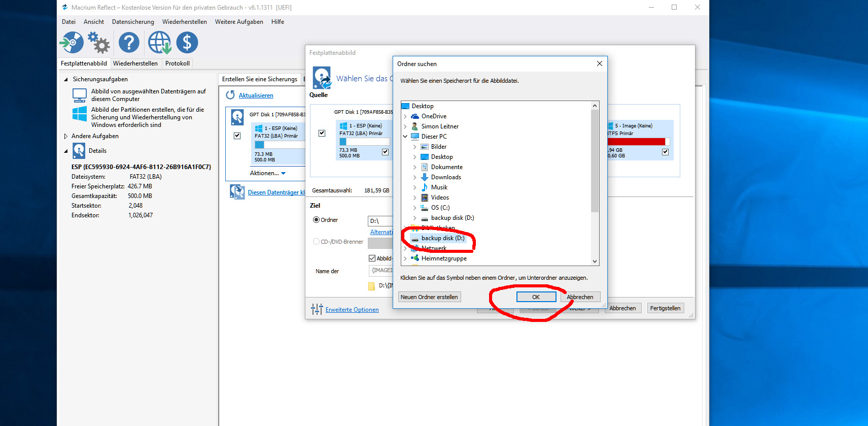The height and width of the screenshot is (426, 868).
Task: Open the Weitere Aufgaben menu
Action: pos(239,22)
